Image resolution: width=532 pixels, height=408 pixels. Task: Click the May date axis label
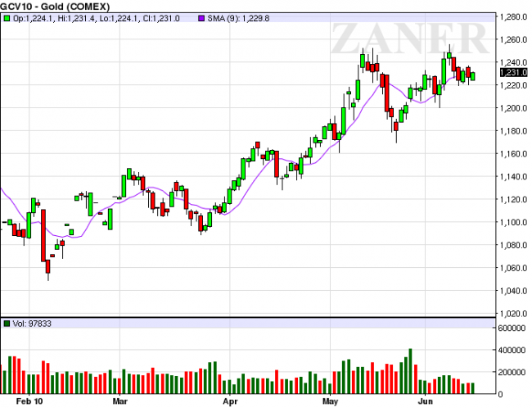330,401
